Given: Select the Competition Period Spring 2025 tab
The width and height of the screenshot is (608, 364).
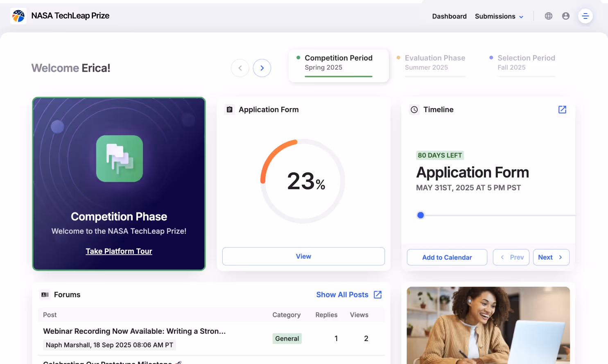Looking at the screenshot, I should (x=339, y=66).
